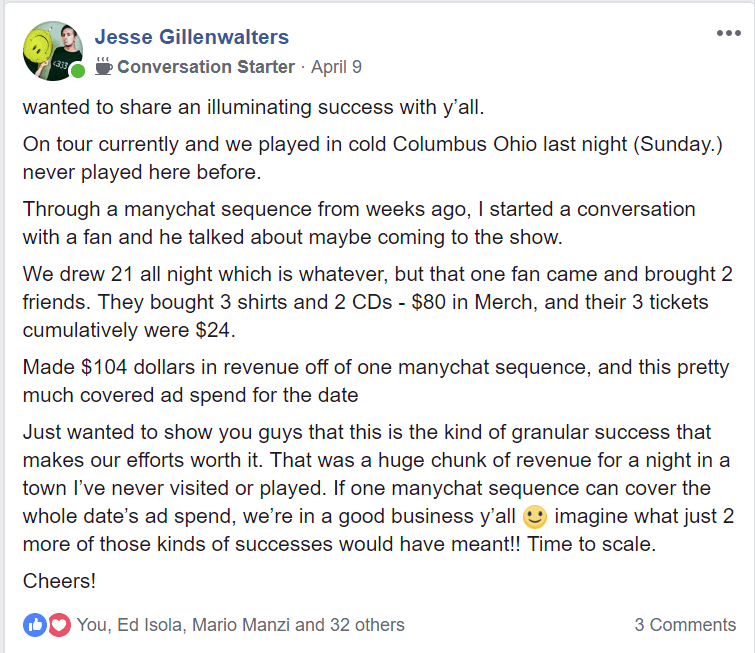Click the paragraph starting "Just wanted to show"

(378, 488)
